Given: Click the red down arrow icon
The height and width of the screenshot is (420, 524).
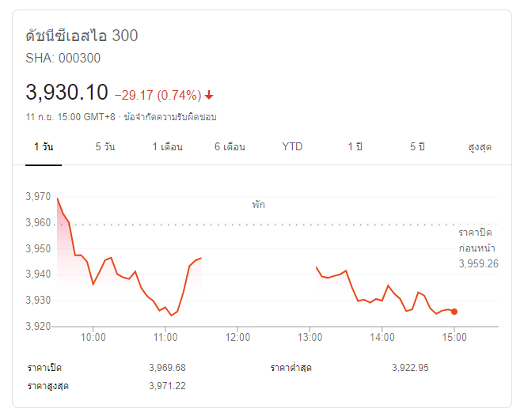Looking at the screenshot, I should point(209,96).
